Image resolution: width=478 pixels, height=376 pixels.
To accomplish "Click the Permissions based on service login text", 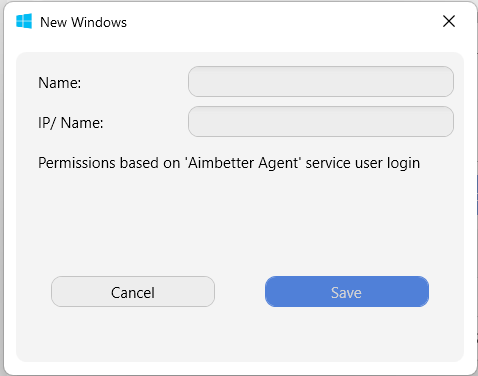I will [229, 163].
